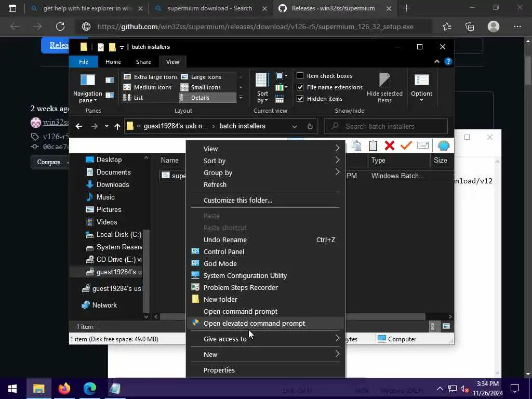
Task: Open the File ribbon tab
Action: [x=84, y=62]
